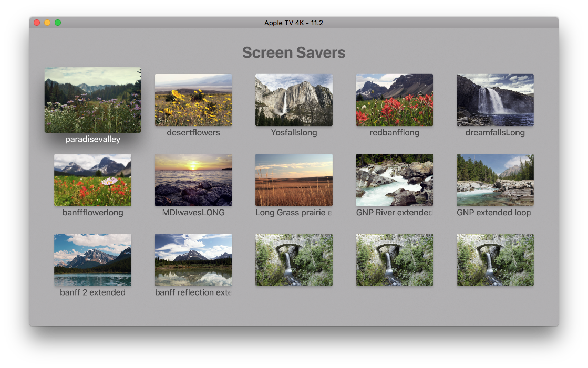Viewport: 588px width, 368px height.
Task: Close the Apple TV simulator window
Action: pyautogui.click(x=37, y=23)
